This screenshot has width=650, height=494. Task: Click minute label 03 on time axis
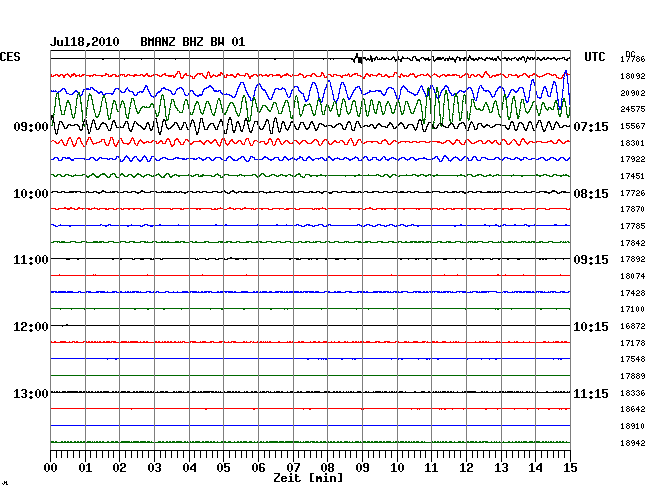154,468
